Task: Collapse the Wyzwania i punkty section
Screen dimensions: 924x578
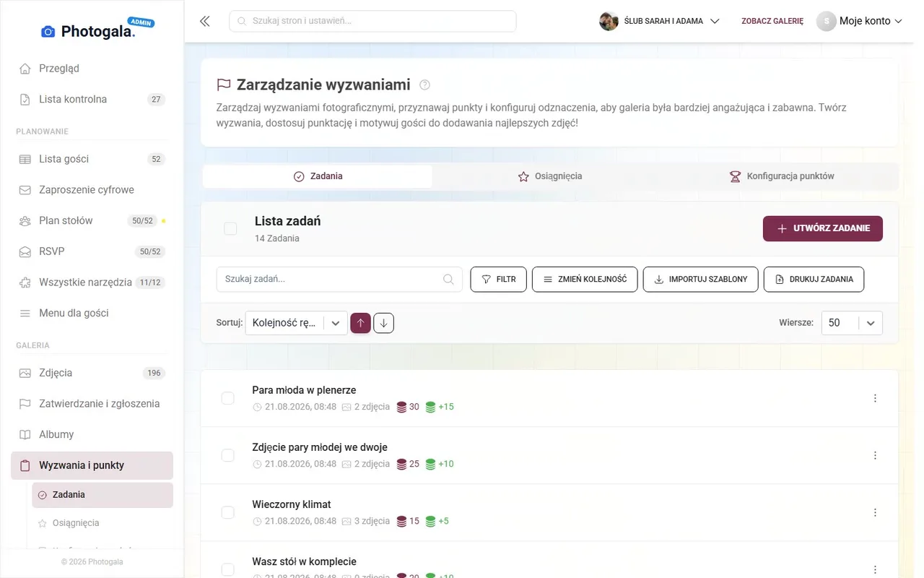Action: (92, 465)
